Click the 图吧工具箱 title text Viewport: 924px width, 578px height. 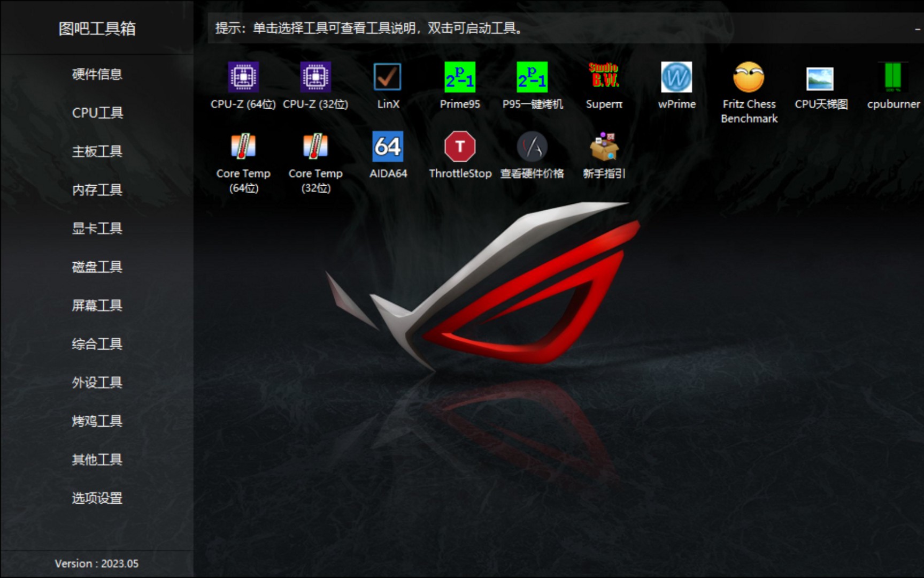click(x=97, y=28)
